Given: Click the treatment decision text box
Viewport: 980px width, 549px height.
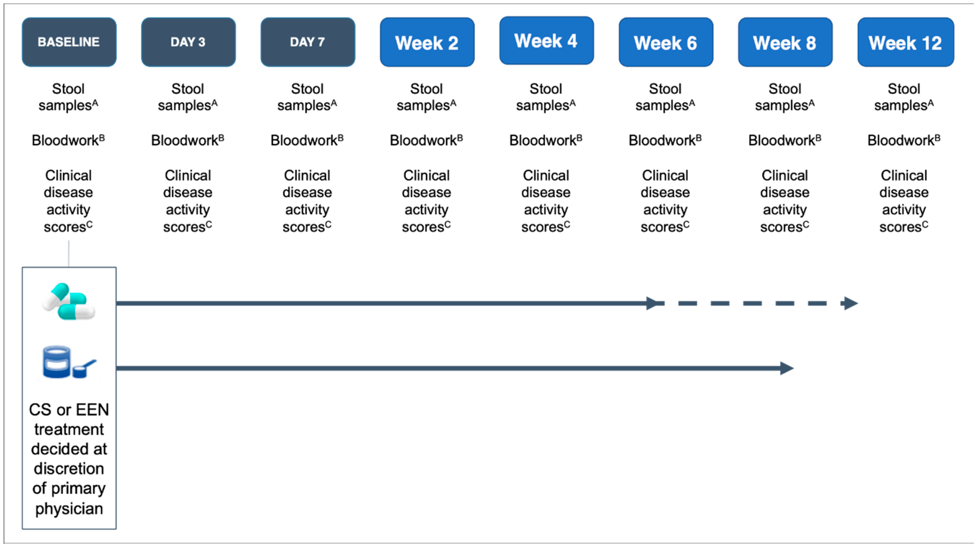Looking at the screenshot, I should [69, 458].
